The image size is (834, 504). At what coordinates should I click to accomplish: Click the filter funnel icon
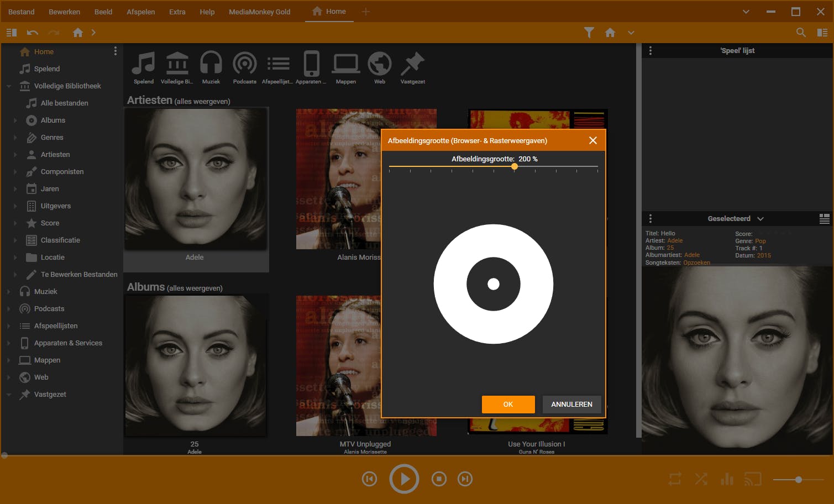[589, 33]
